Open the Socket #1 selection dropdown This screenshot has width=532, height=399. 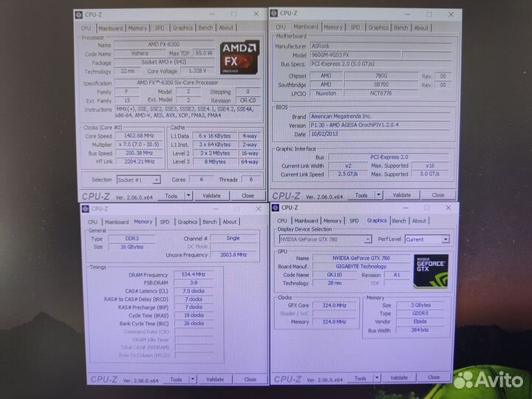[157, 180]
